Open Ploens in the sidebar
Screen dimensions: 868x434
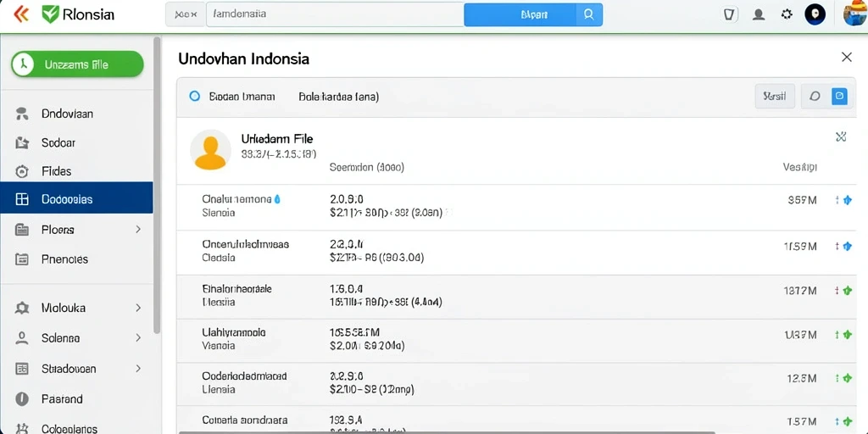coord(58,229)
